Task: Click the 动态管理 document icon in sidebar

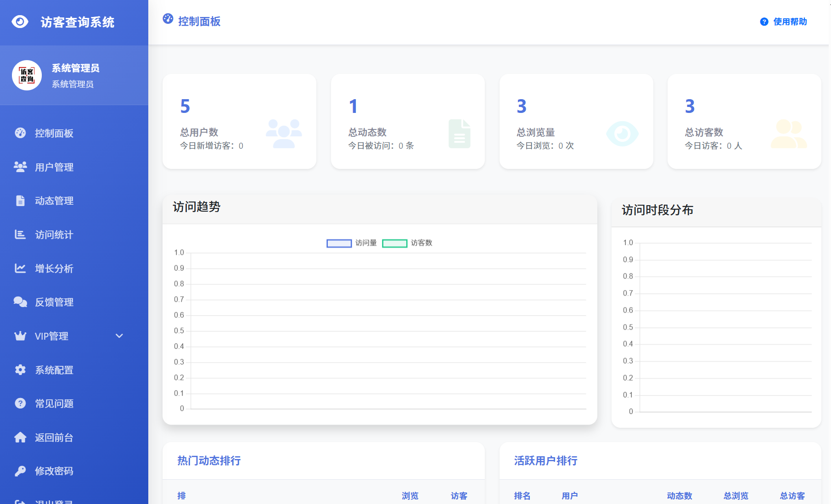Action: point(20,201)
